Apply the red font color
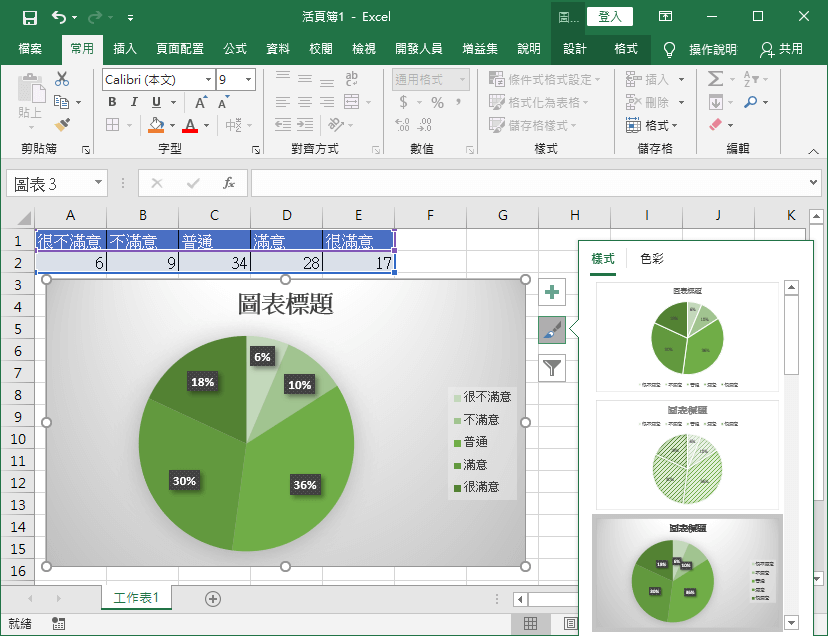The image size is (828, 636). [190, 125]
